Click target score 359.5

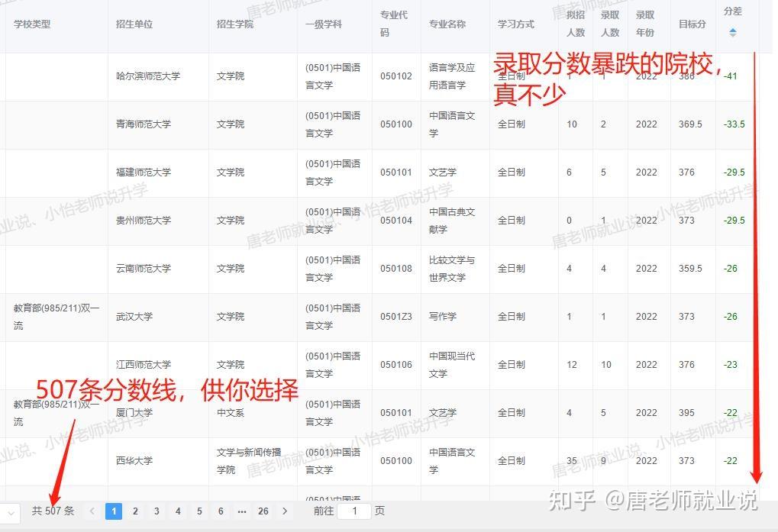(x=690, y=269)
